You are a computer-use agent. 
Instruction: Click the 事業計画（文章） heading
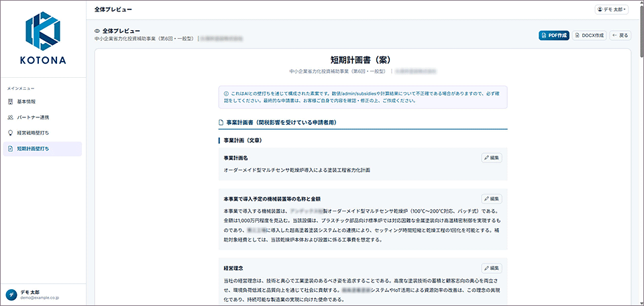243,140
